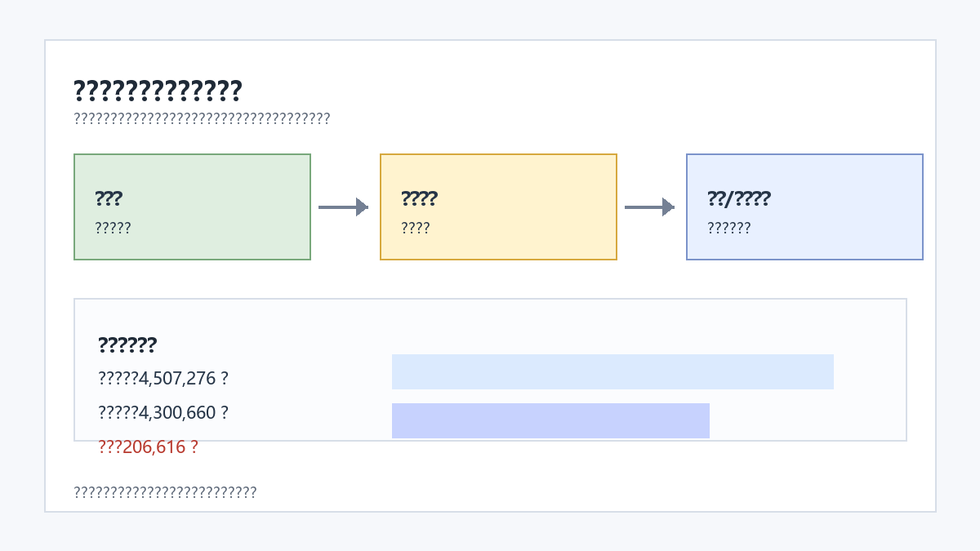Click the small subtext in the green box

point(113,229)
